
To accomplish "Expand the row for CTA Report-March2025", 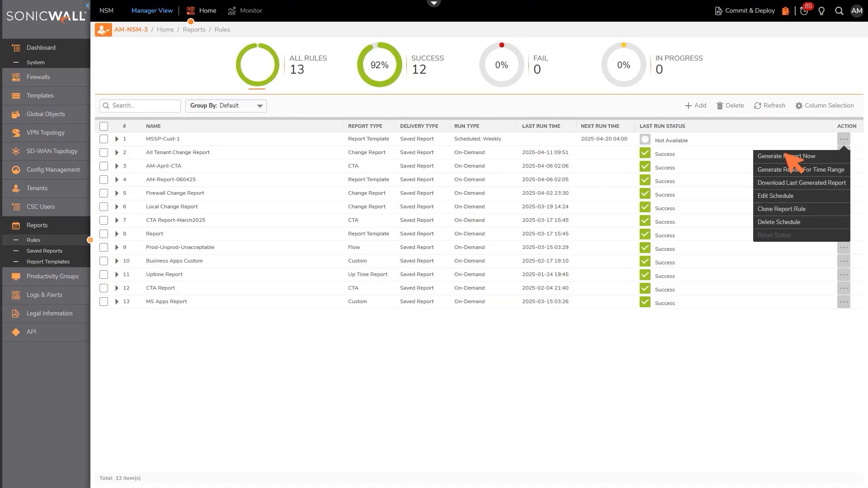I will pyautogui.click(x=117, y=220).
